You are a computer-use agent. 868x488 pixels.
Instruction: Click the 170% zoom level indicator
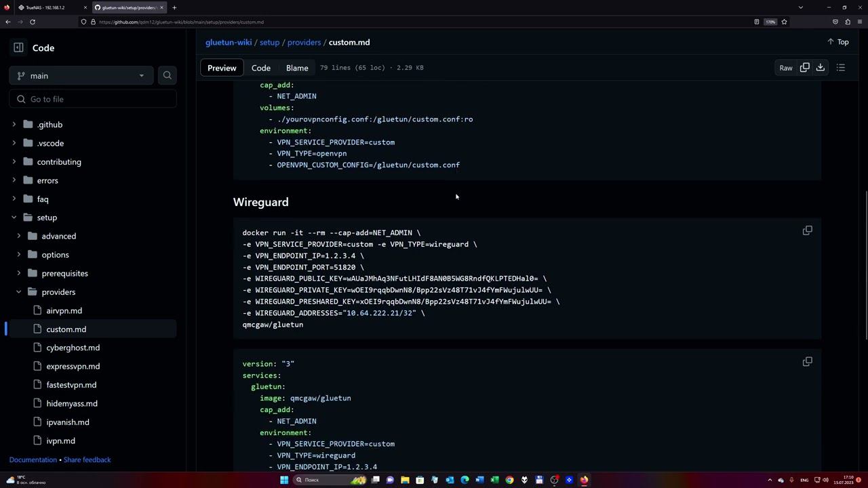tap(770, 22)
